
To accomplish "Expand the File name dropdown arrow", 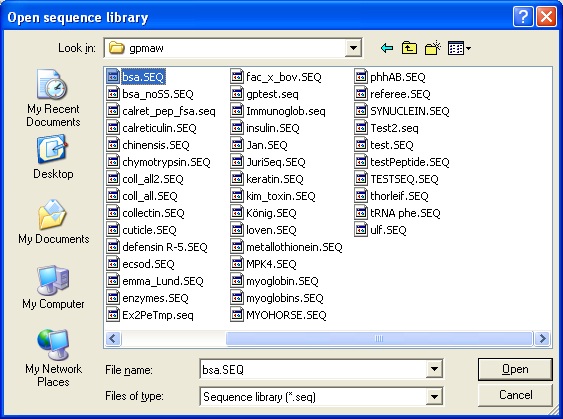I will pos(434,369).
